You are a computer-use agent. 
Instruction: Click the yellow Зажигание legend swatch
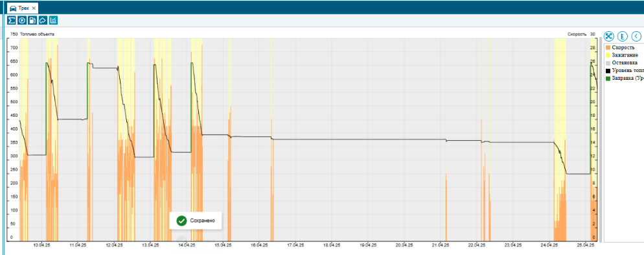pos(608,55)
